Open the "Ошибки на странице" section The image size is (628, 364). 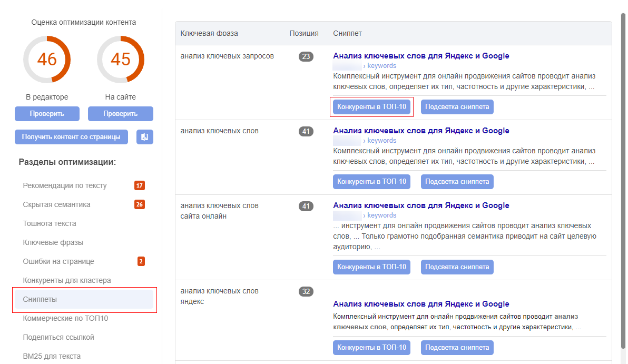pyautogui.click(x=58, y=261)
